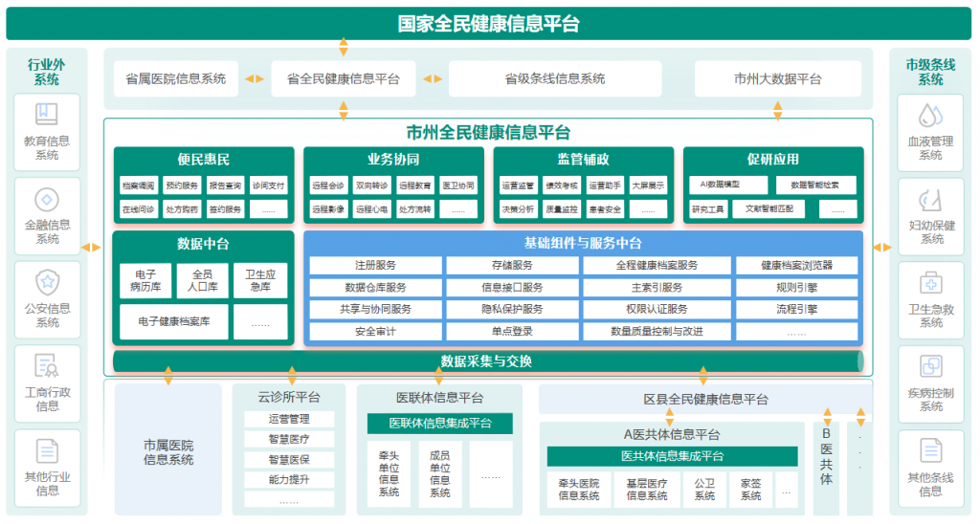Click the certificate icon above 工商行政信息
This screenshot has width=980, height=524.
click(x=47, y=365)
